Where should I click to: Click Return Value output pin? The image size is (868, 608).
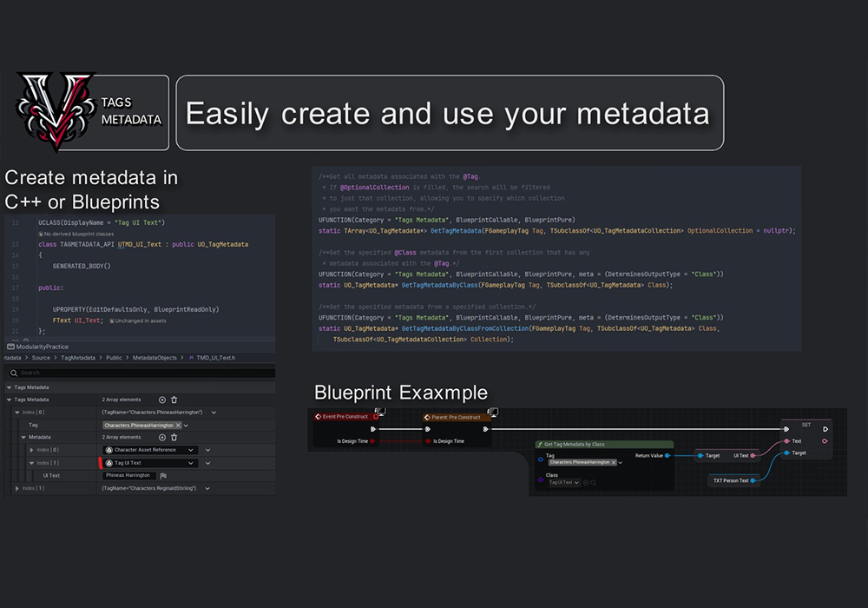[668, 455]
